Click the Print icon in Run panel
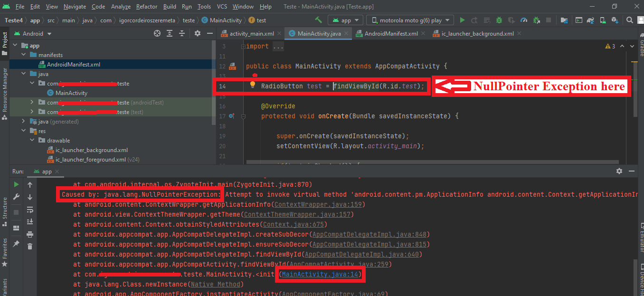This screenshot has width=644, height=296. 30,234
